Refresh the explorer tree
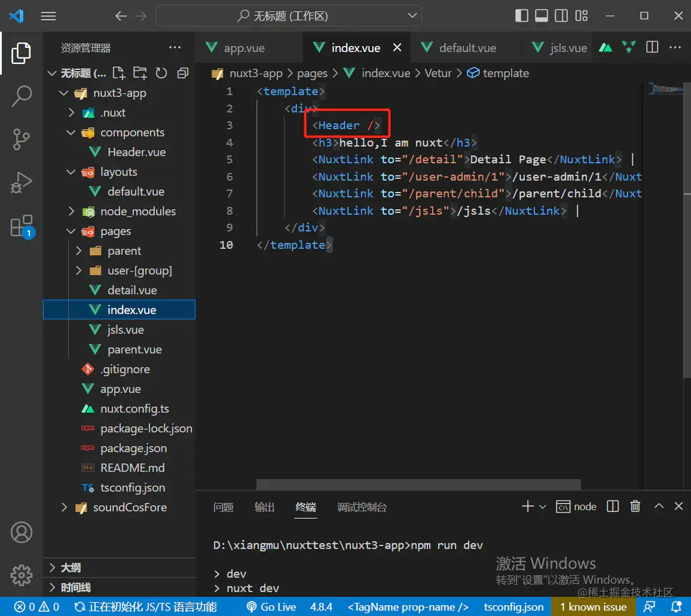 pos(161,73)
